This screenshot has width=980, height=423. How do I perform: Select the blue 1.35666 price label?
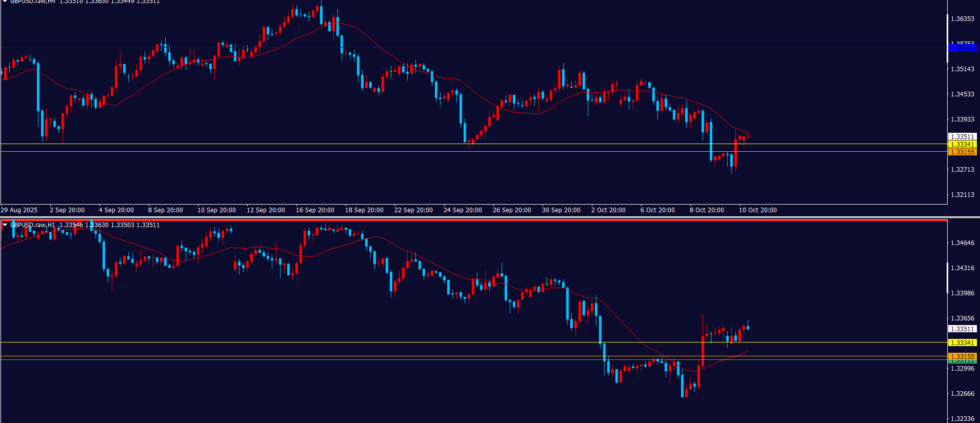[963, 48]
